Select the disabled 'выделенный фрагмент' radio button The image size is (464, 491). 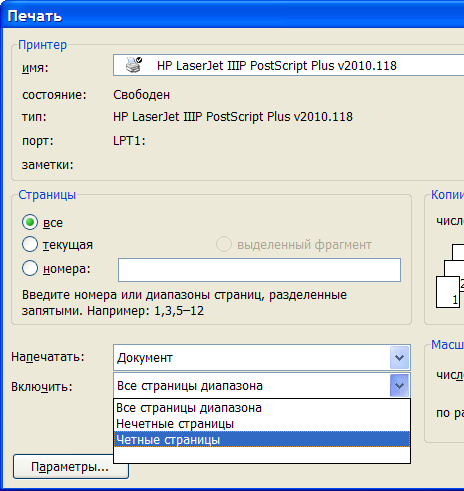pos(224,244)
